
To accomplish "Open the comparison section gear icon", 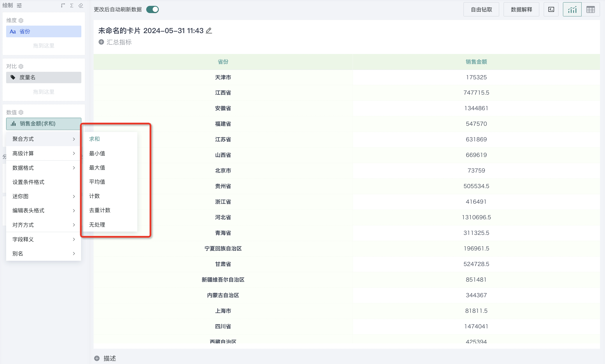I will pos(21,67).
